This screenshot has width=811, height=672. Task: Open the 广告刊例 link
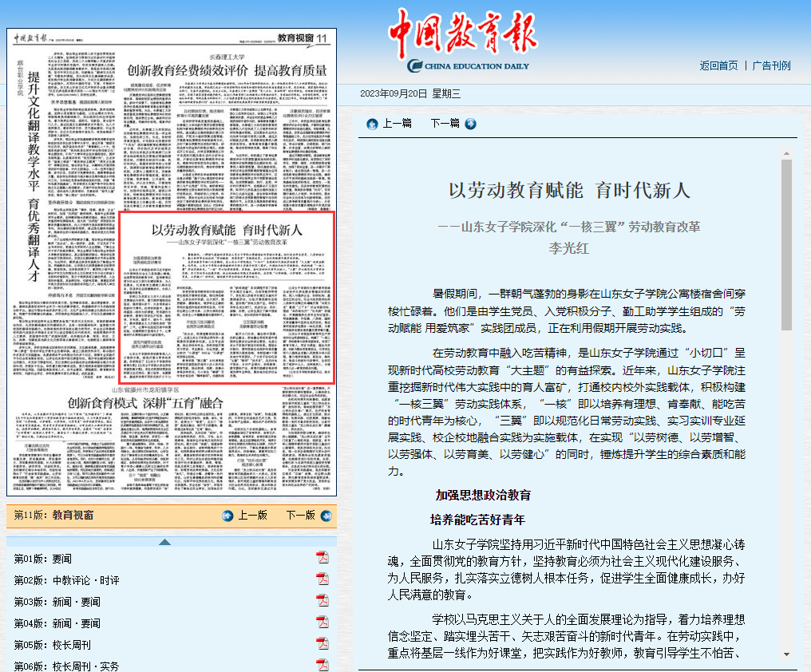click(771, 65)
